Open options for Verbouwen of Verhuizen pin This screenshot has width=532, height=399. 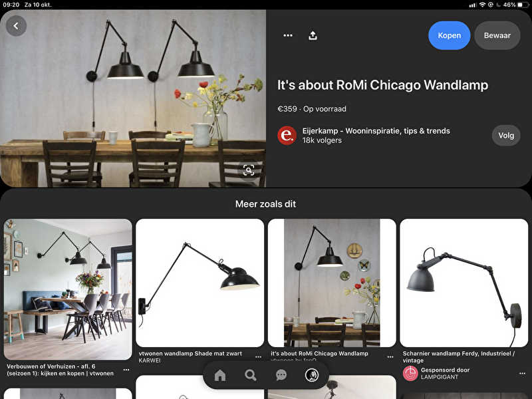[126, 370]
